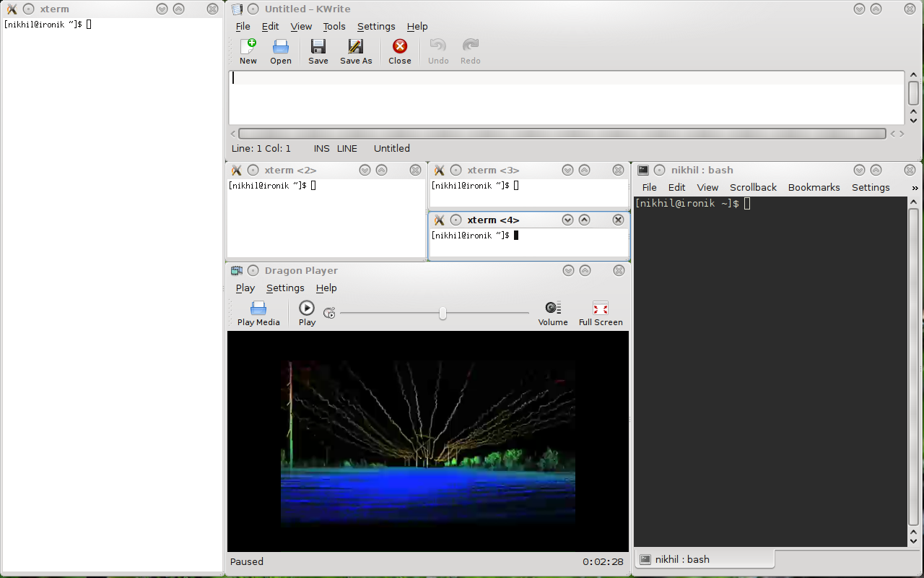Toggle on-all-desktops for xterm <2>
Viewport: 924px width, 578px height.
(253, 171)
